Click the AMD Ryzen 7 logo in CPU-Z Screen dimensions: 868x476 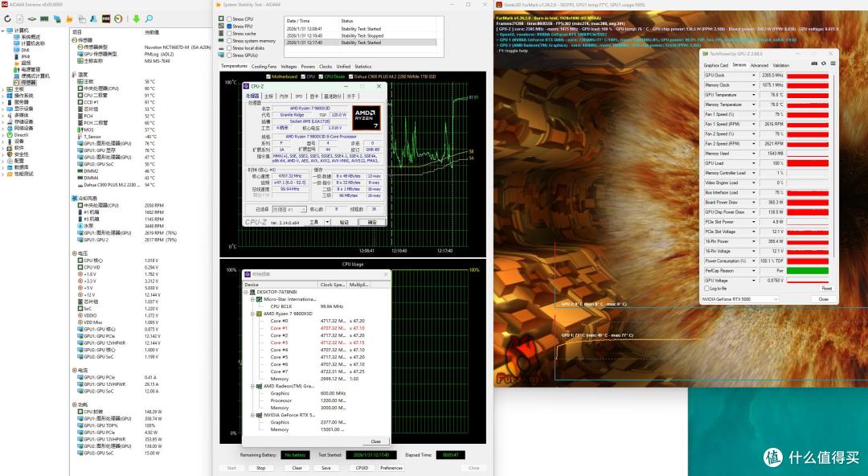click(366, 117)
